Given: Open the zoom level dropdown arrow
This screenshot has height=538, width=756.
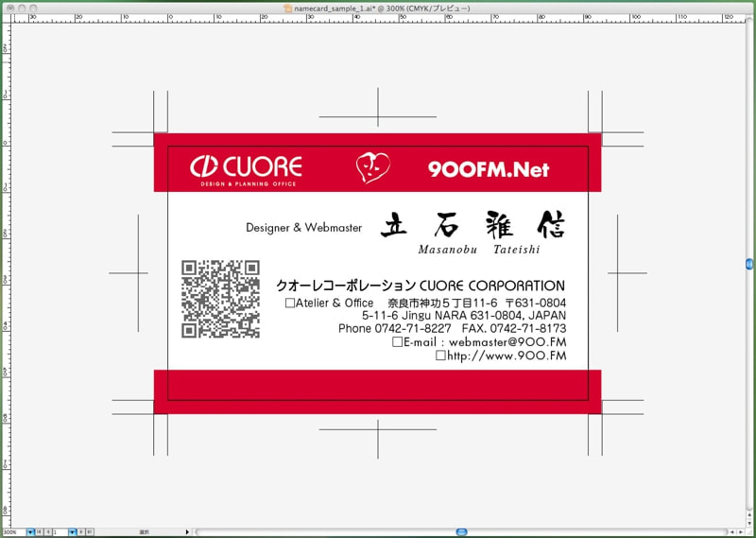Looking at the screenshot, I should (x=30, y=531).
